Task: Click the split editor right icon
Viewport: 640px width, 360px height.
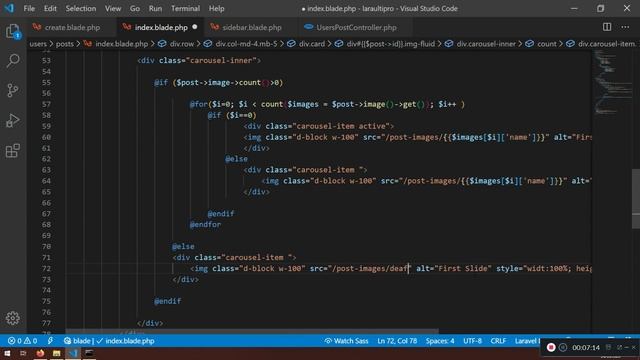Action: tap(607, 27)
